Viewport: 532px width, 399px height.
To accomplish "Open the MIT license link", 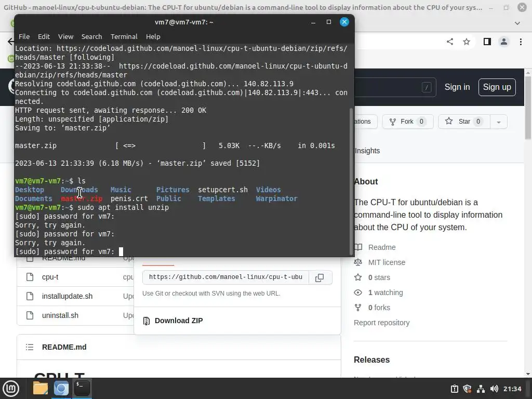I will pyautogui.click(x=387, y=262).
